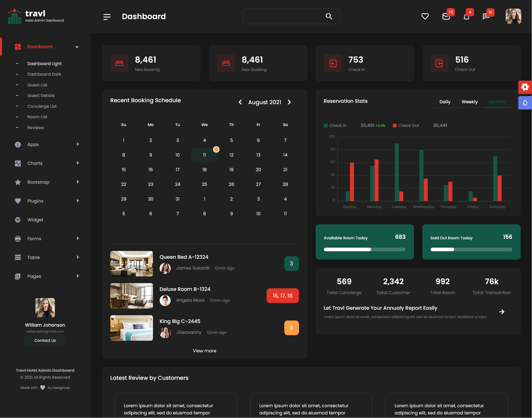Collapse the Dashboard sidebar menu

(77, 47)
